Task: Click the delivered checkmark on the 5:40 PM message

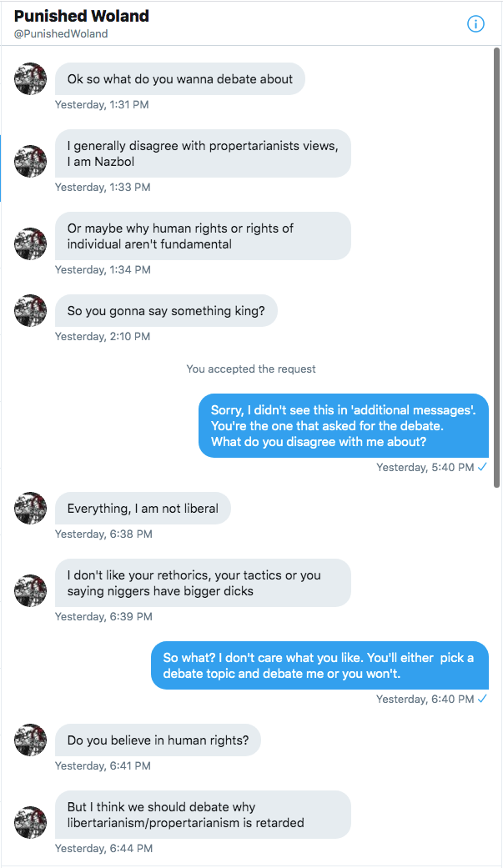Action: tap(481, 467)
